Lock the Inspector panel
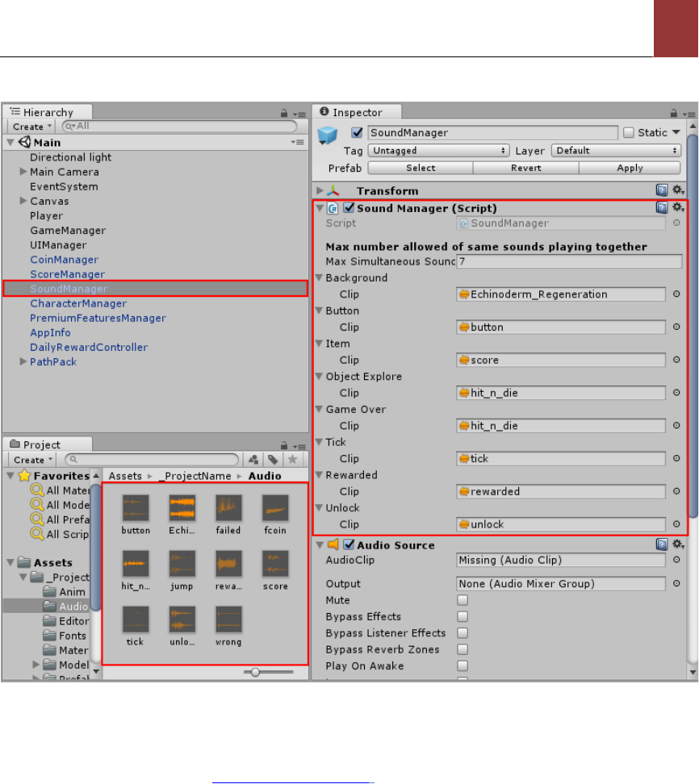Image resolution: width=699 pixels, height=784 pixels. click(x=673, y=113)
